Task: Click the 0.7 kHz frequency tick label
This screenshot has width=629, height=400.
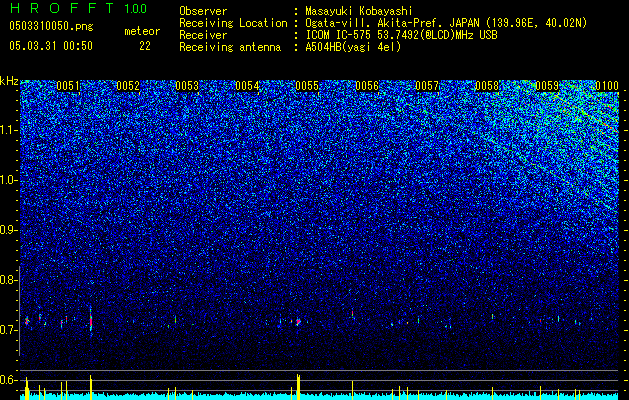Action: coord(8,330)
